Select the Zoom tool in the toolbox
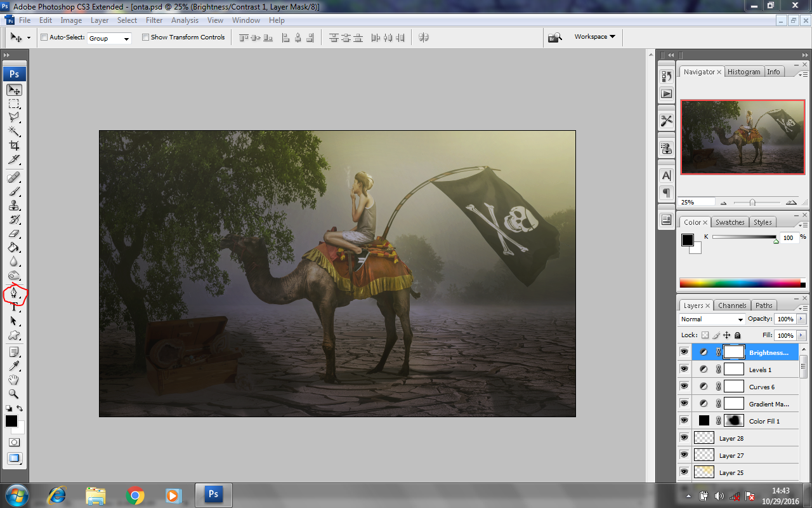 (x=14, y=394)
